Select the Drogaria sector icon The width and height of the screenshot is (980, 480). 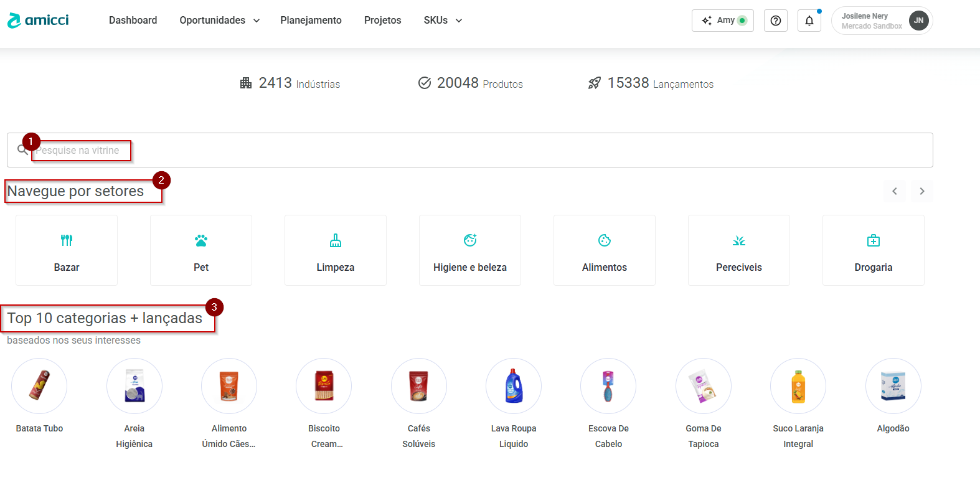873,240
